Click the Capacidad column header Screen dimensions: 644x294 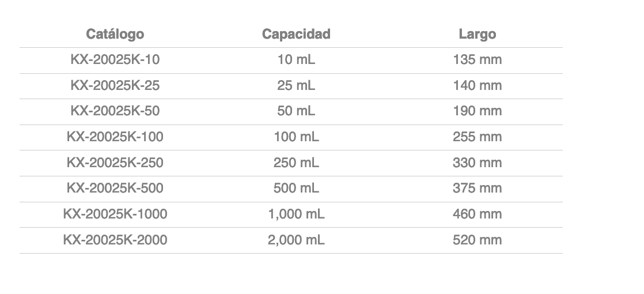pyautogui.click(x=296, y=34)
